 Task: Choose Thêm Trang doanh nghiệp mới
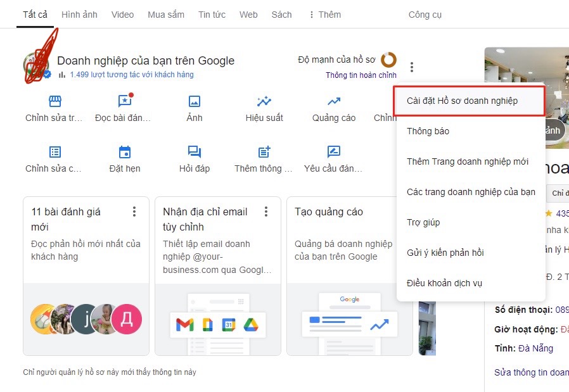pos(471,161)
